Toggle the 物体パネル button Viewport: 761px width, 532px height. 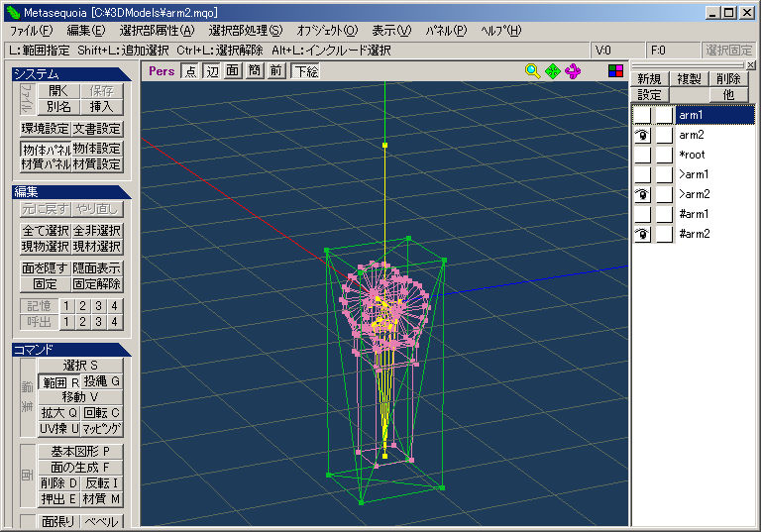point(46,149)
